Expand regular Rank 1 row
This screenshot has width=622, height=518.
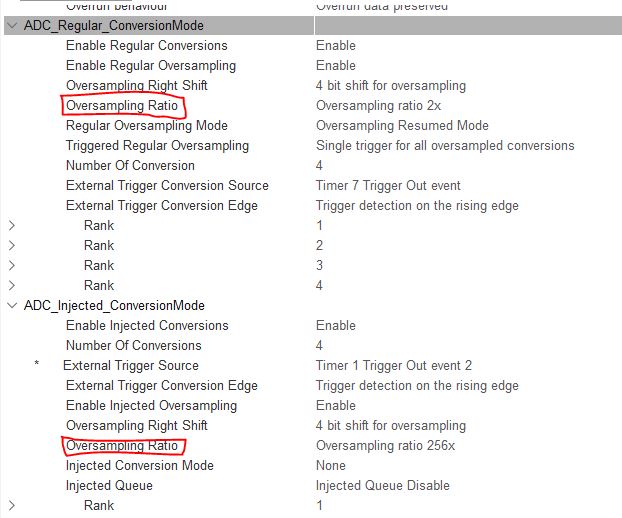click(x=12, y=226)
